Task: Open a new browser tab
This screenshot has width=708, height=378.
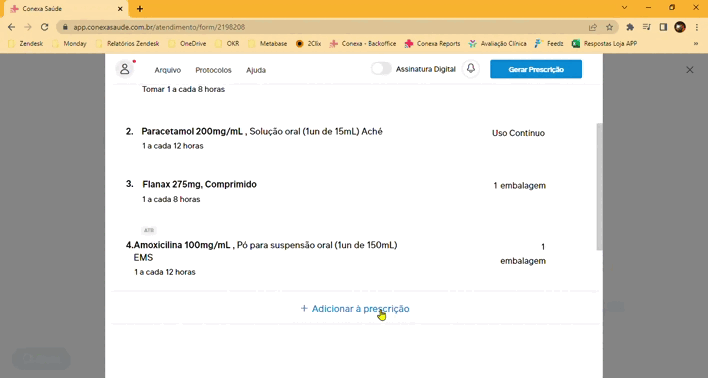Action: [140, 9]
